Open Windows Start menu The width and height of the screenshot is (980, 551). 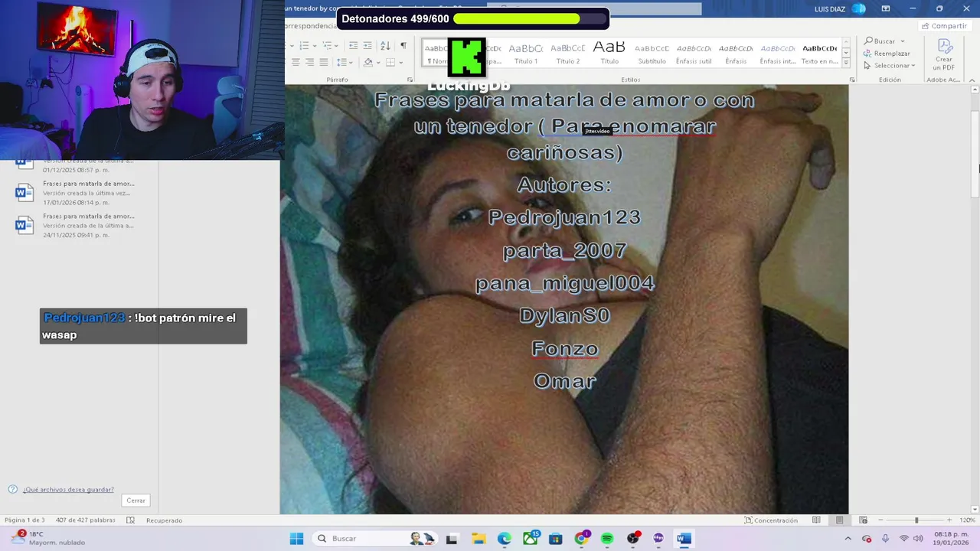(296, 539)
